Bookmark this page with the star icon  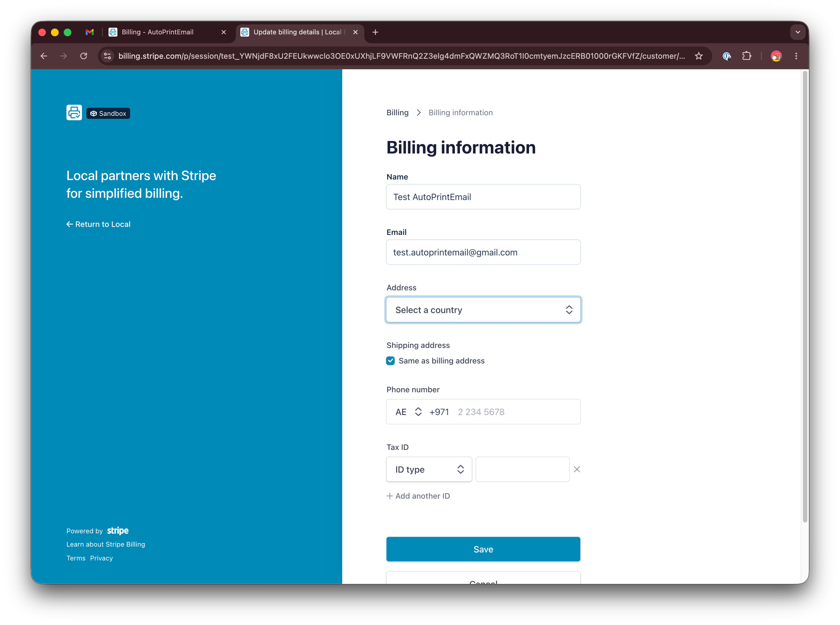pos(699,56)
